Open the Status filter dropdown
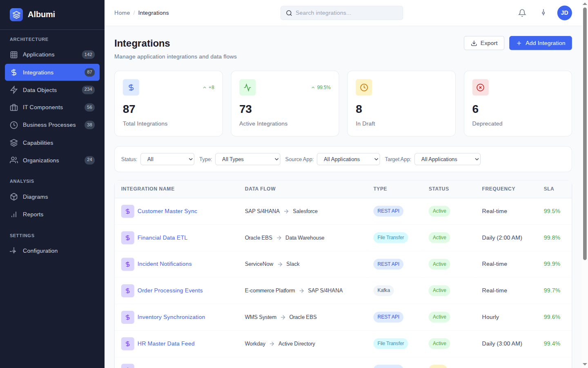 pos(167,159)
